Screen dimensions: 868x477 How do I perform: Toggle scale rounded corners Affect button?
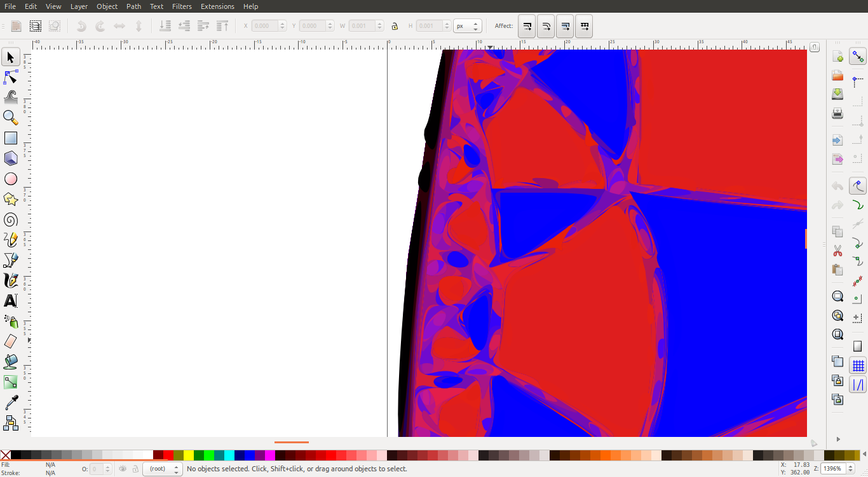[x=546, y=26]
